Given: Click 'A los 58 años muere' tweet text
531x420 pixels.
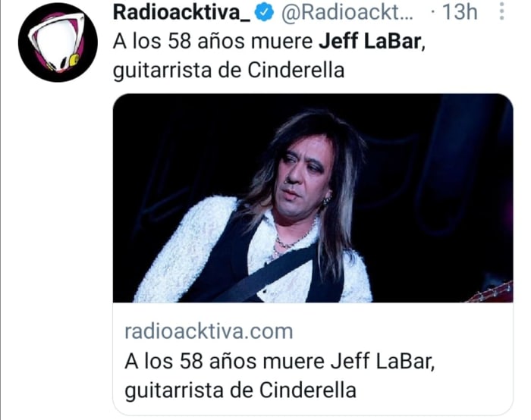Looking at the screenshot, I should coord(212,42).
